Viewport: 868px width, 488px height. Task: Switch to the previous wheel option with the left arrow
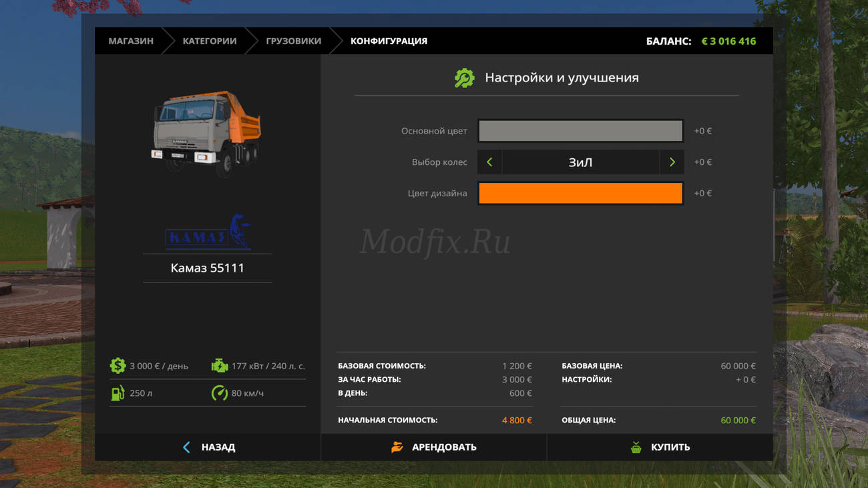click(489, 162)
